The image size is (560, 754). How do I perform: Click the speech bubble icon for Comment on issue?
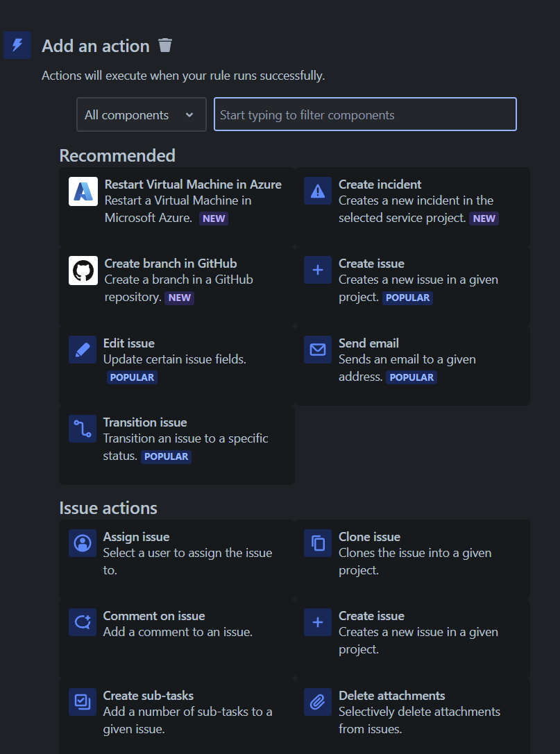click(x=83, y=622)
